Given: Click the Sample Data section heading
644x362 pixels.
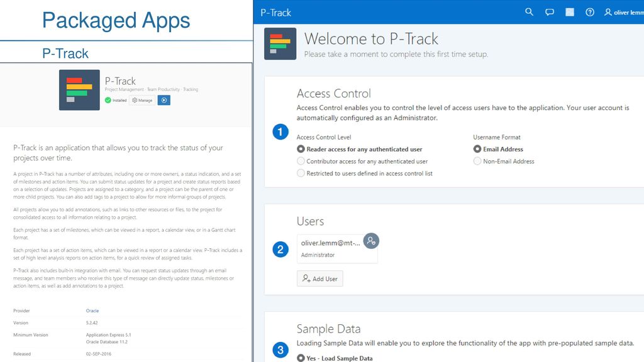Looking at the screenshot, I should 328,329.
